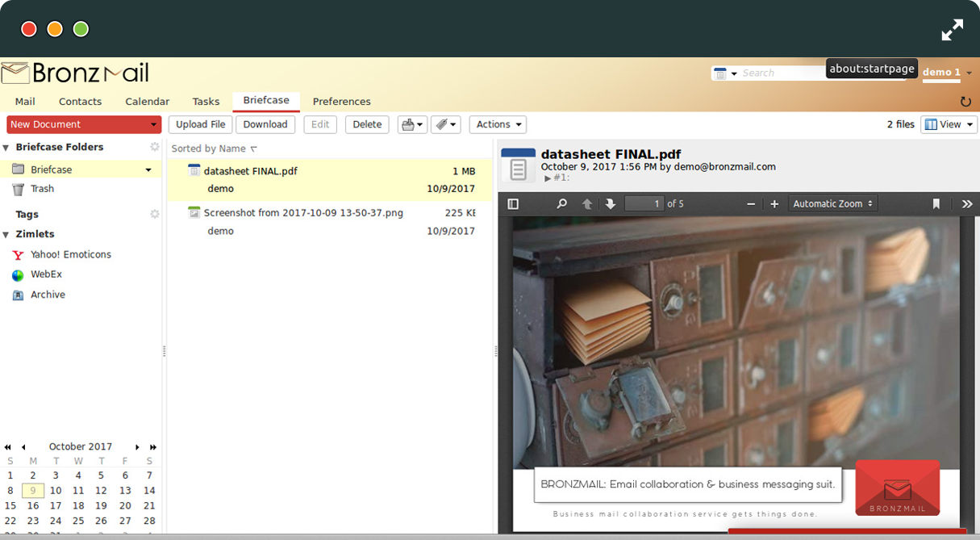Click the PDF bookmark icon
The height and width of the screenshot is (540, 980).
936,204
